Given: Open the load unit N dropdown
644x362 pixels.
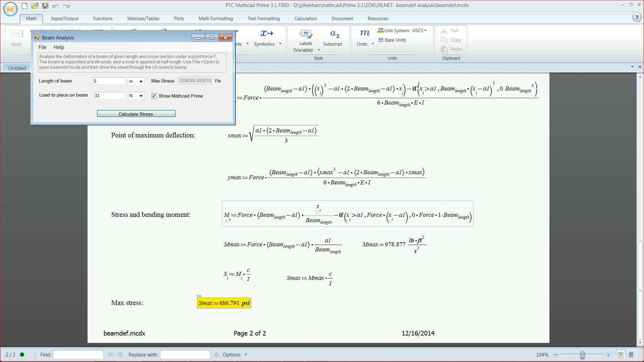Looking at the screenshot, I should click(141, 96).
